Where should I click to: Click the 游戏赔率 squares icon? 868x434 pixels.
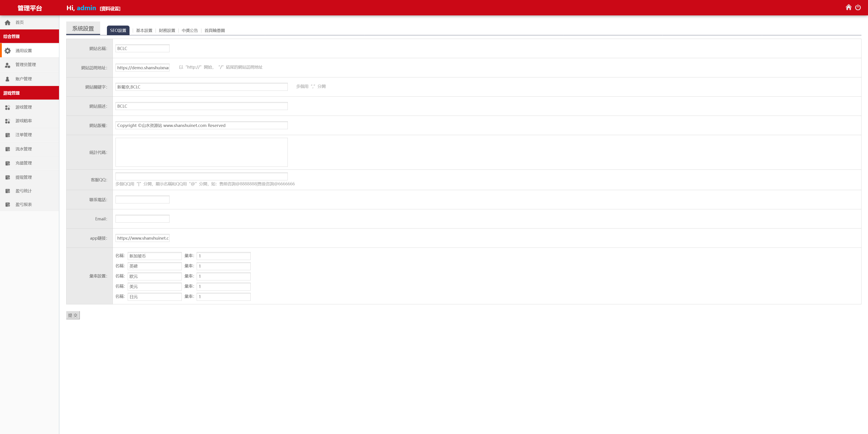tap(7, 121)
